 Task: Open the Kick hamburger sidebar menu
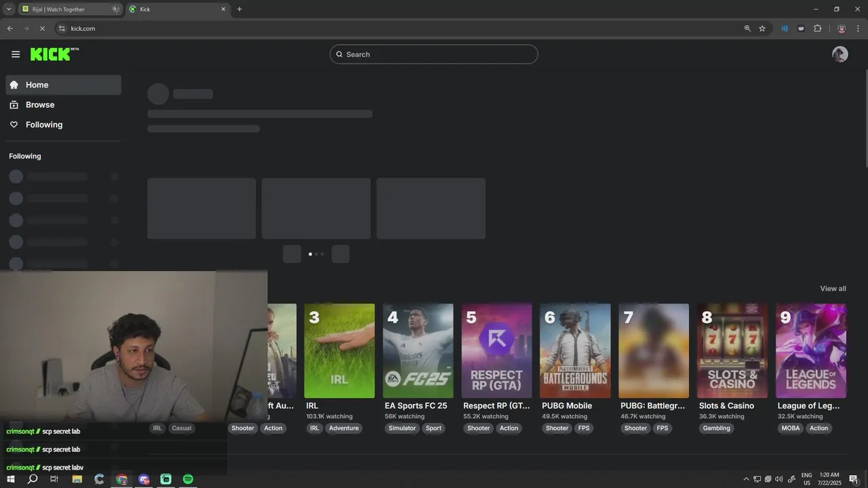pos(16,54)
